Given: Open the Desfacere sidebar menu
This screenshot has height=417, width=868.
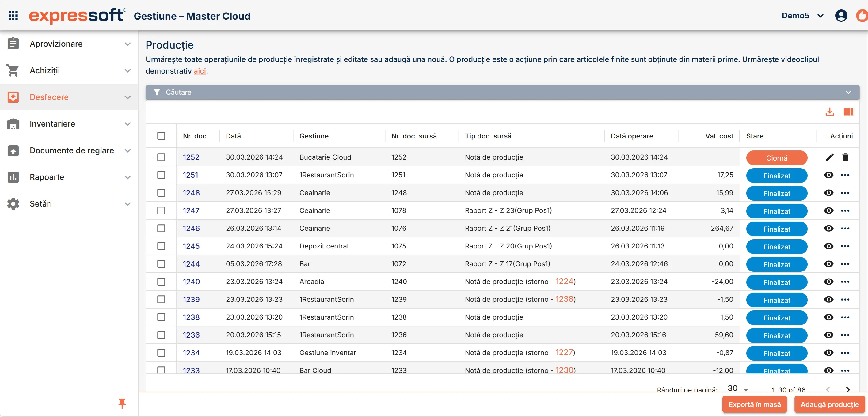Looking at the screenshot, I should point(69,97).
